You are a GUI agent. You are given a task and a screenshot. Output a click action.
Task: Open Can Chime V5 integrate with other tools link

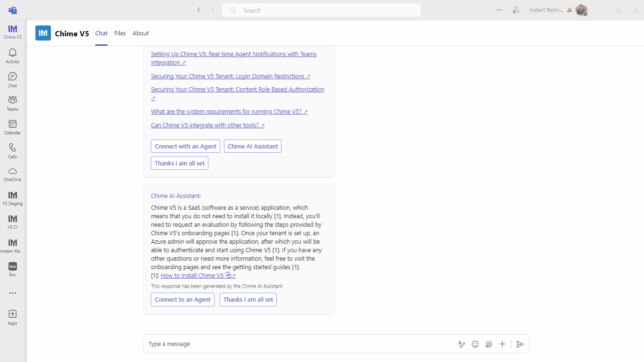click(208, 125)
